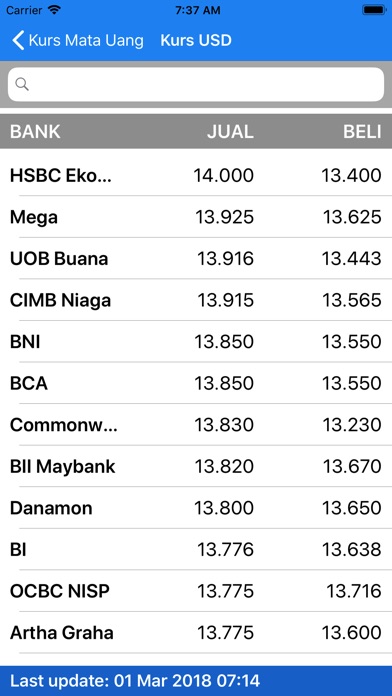Select the BII Maybank row
The height and width of the screenshot is (696, 392).
tap(196, 467)
